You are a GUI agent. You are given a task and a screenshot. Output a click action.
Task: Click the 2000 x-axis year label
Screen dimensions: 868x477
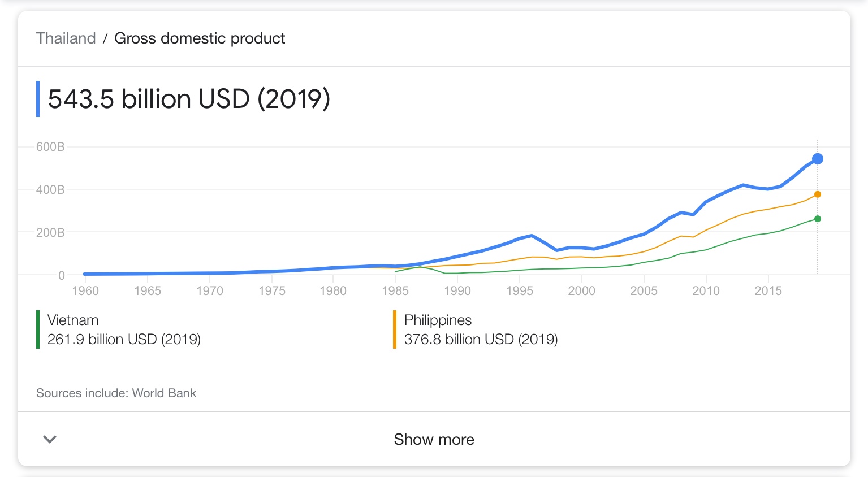(581, 290)
